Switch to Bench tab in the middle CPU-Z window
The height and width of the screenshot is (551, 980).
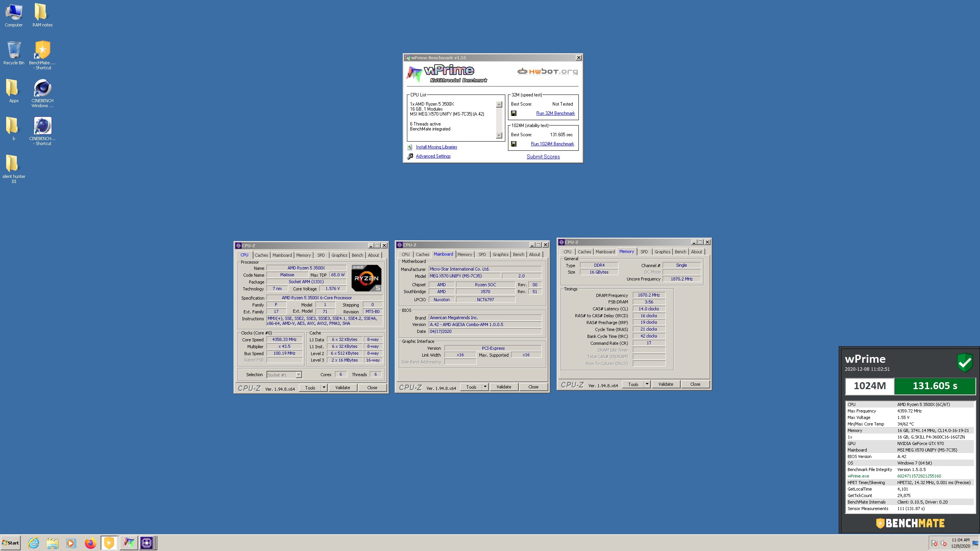[518, 254]
